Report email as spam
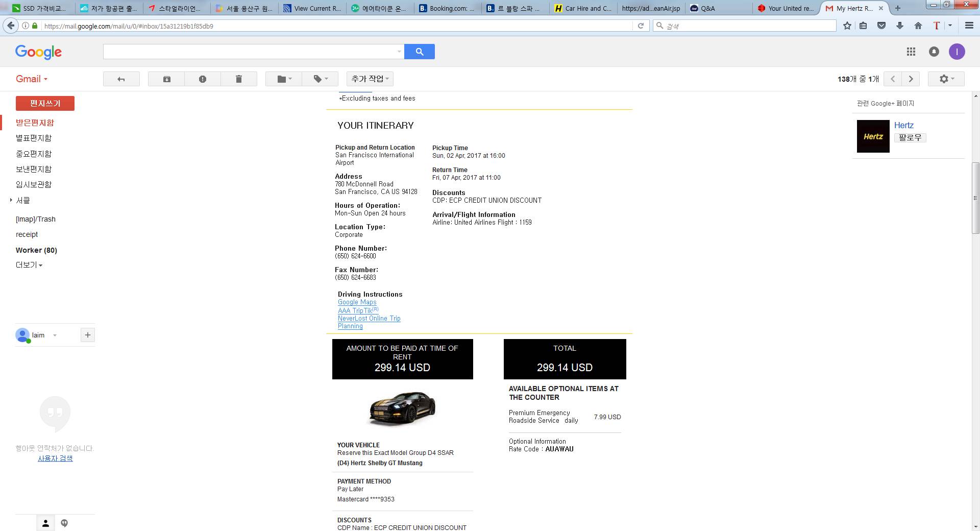 (x=203, y=79)
